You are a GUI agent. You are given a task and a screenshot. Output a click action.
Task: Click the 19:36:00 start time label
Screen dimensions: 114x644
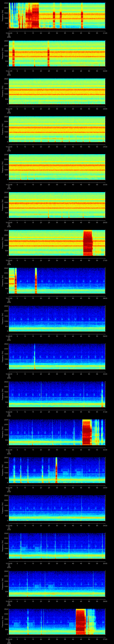[x=9, y=639]
